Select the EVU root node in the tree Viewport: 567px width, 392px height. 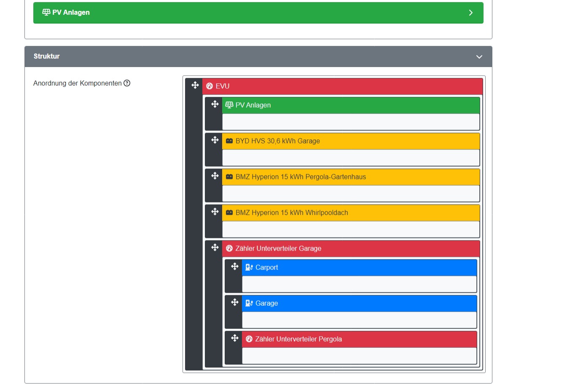click(223, 86)
